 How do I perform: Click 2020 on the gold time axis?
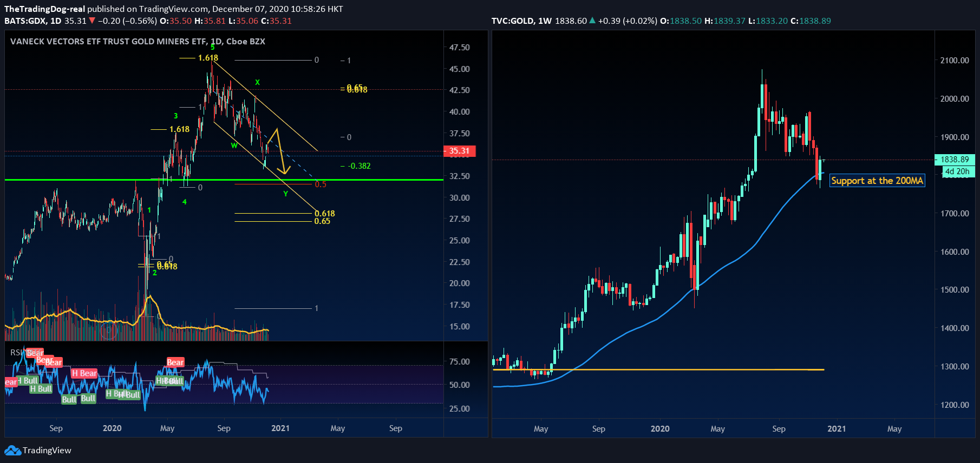(x=660, y=428)
